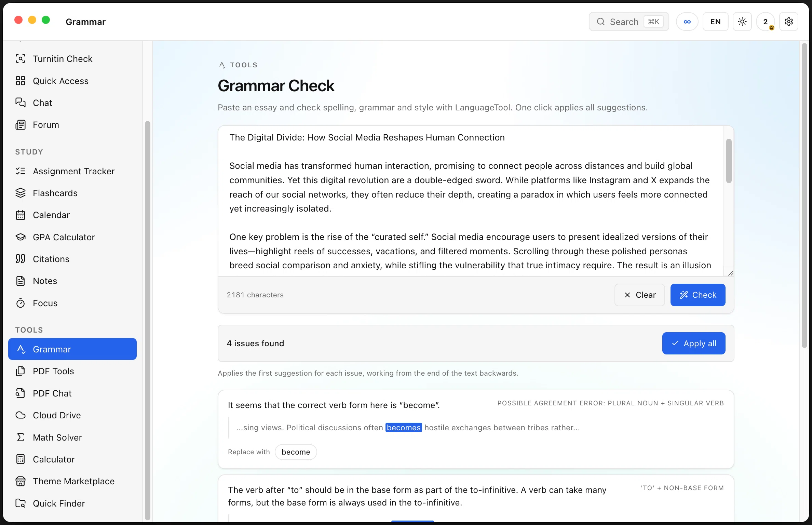
Task: Click the essay text area's scrollbar
Action: coord(729,161)
